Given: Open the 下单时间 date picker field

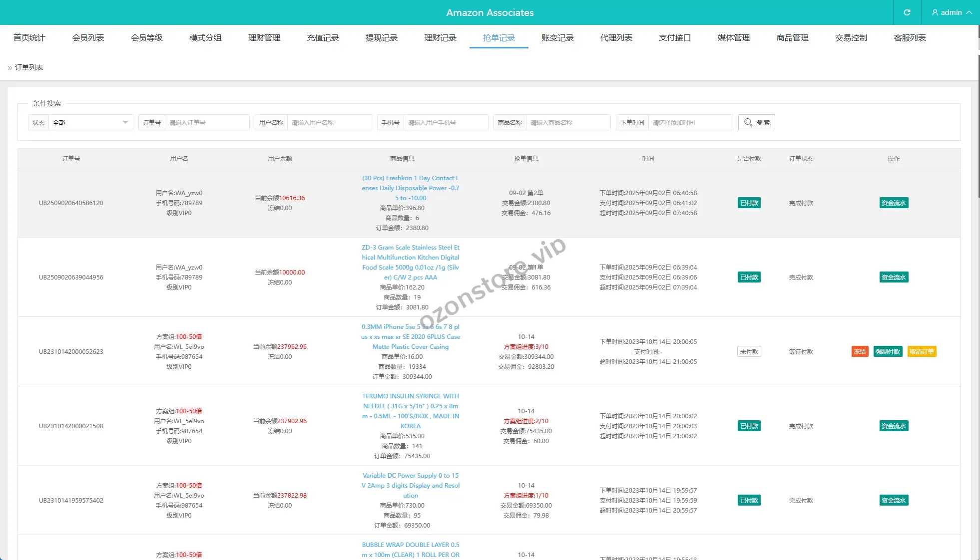Looking at the screenshot, I should 690,122.
